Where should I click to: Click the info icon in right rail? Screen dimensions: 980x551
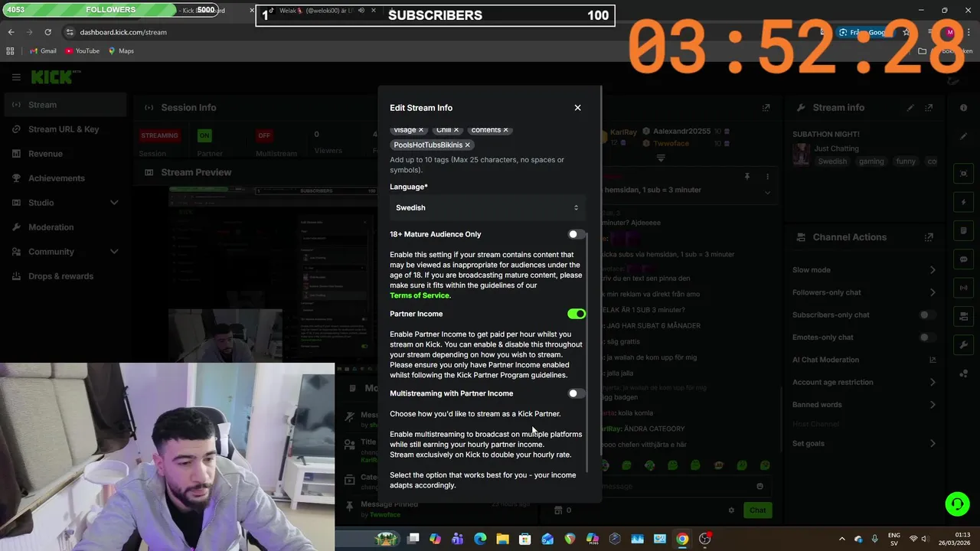click(x=963, y=108)
